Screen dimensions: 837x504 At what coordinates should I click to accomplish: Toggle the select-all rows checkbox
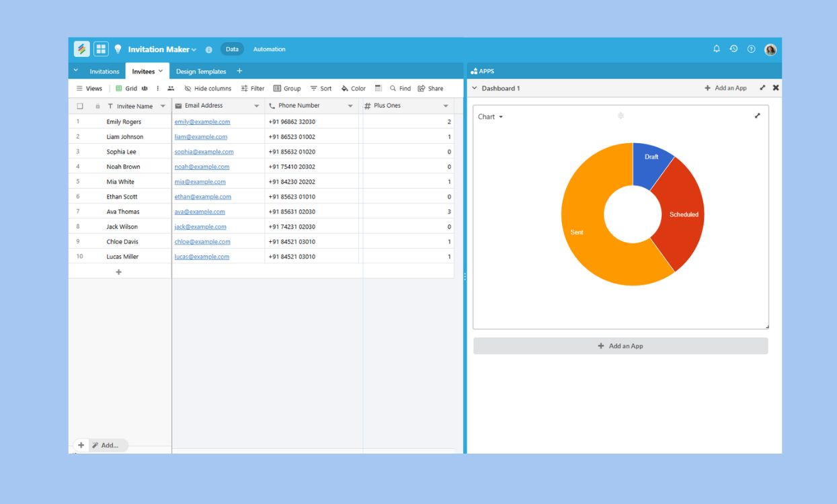pyautogui.click(x=80, y=106)
